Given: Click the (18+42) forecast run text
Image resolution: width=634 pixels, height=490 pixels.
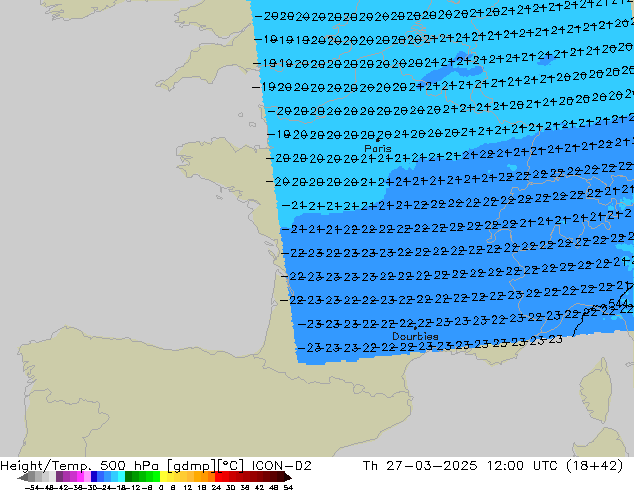Looking at the screenshot, I should pos(594,466).
